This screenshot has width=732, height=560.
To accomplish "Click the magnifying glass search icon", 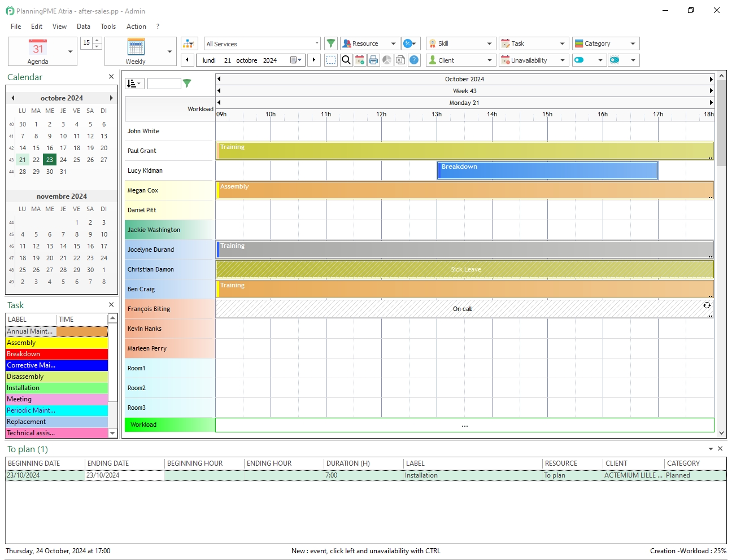I will [346, 60].
